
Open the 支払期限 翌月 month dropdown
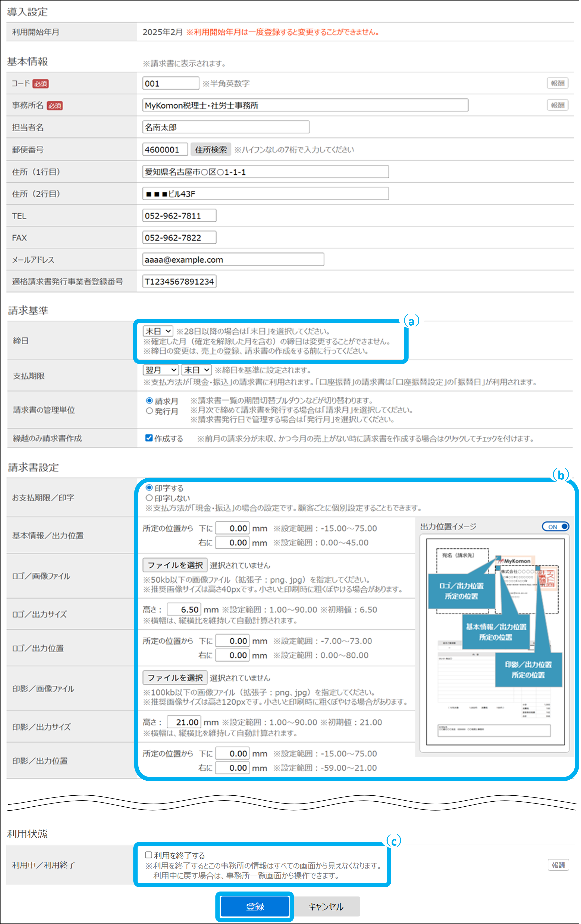161,370
